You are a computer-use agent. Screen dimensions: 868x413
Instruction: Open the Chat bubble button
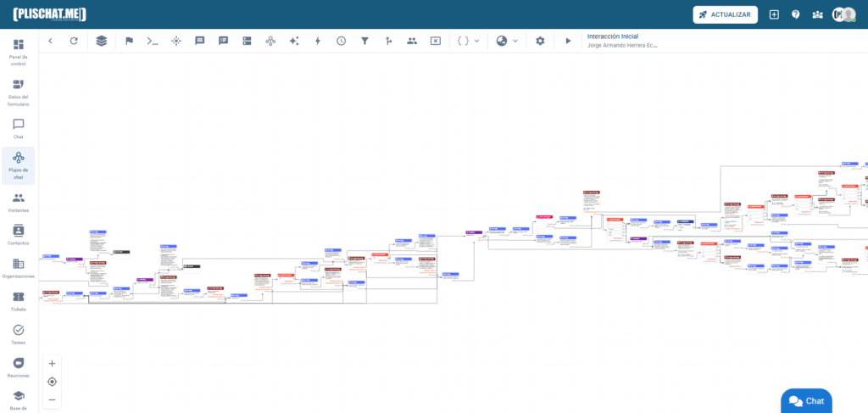pyautogui.click(x=805, y=401)
